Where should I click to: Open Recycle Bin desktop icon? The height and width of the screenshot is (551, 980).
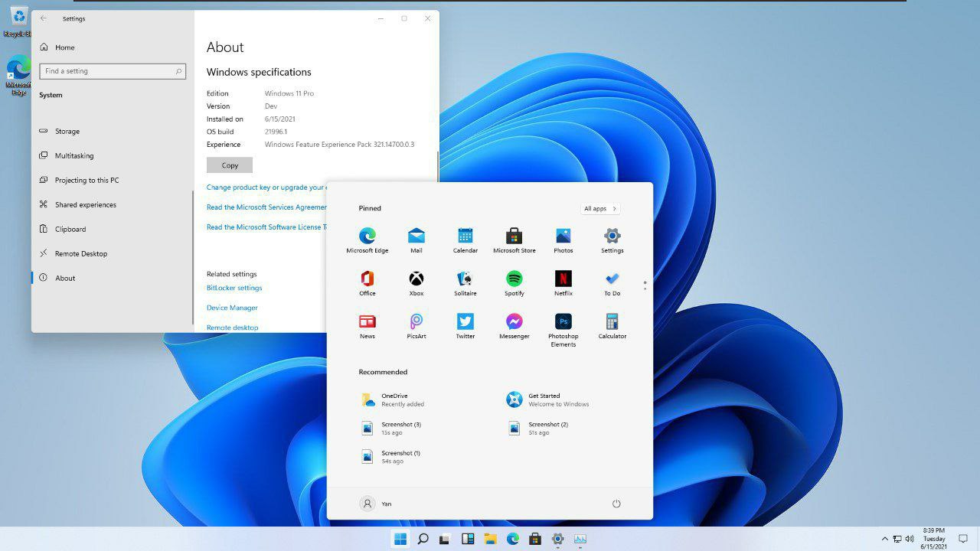[x=18, y=21]
